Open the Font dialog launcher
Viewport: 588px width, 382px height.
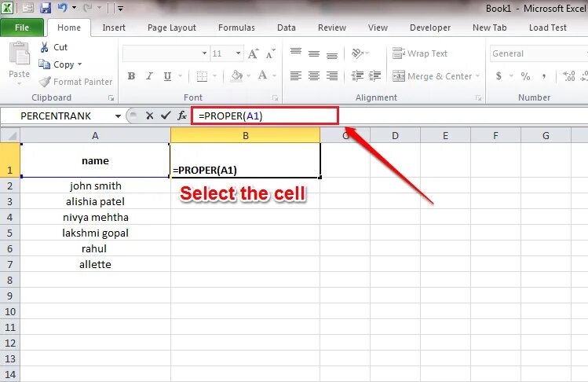[275, 98]
